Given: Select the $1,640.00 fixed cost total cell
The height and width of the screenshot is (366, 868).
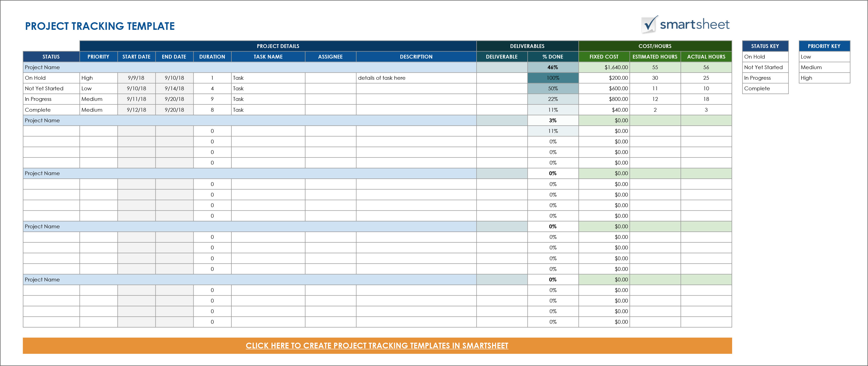Looking at the screenshot, I should (604, 67).
